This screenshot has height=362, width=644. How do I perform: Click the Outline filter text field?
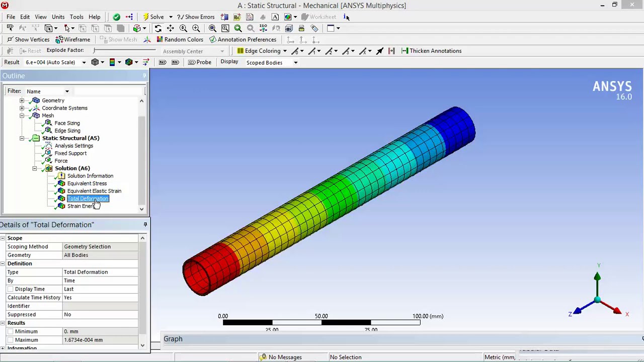click(109, 91)
